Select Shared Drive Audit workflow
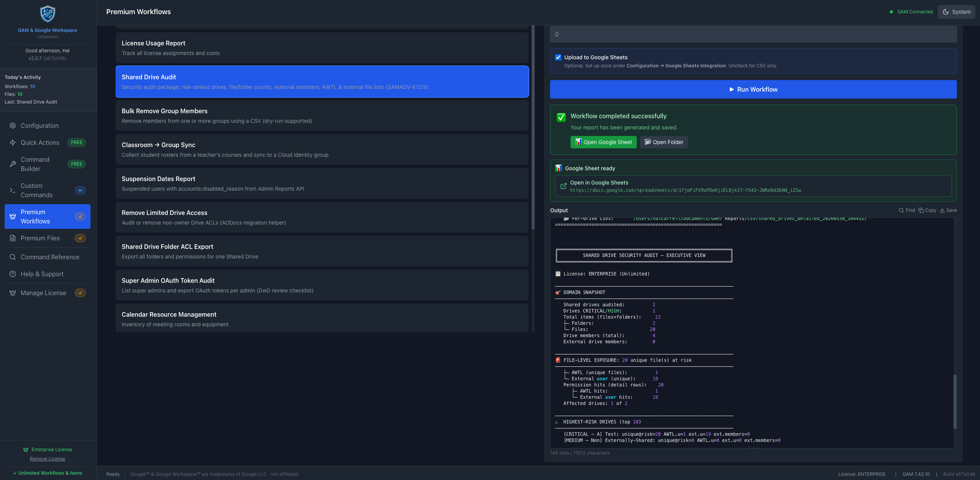 click(x=322, y=82)
